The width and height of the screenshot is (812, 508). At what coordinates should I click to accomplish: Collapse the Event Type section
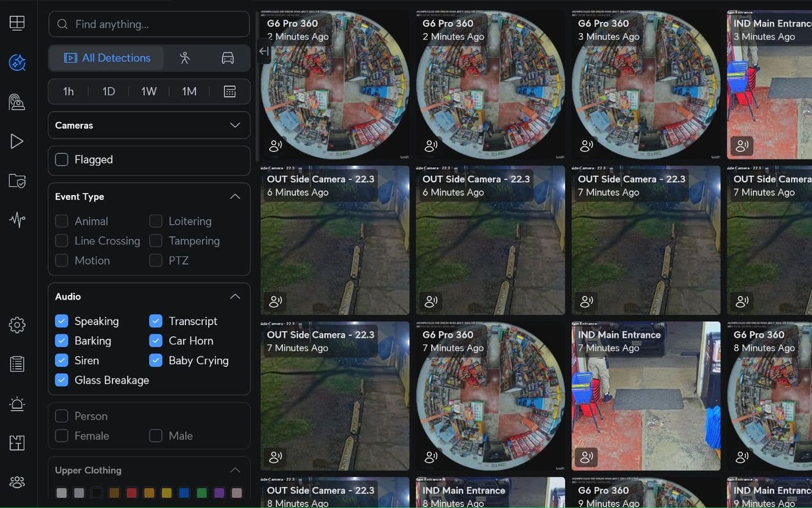tap(235, 196)
